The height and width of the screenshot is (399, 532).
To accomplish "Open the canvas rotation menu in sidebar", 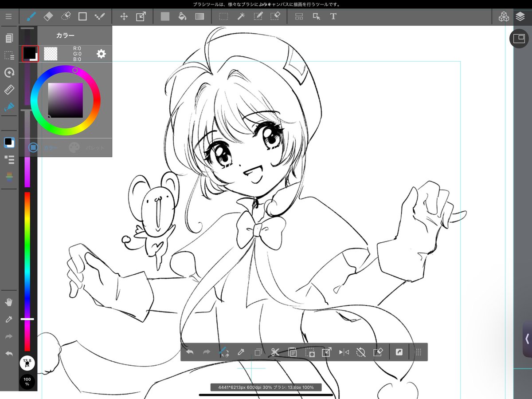I will [9, 73].
